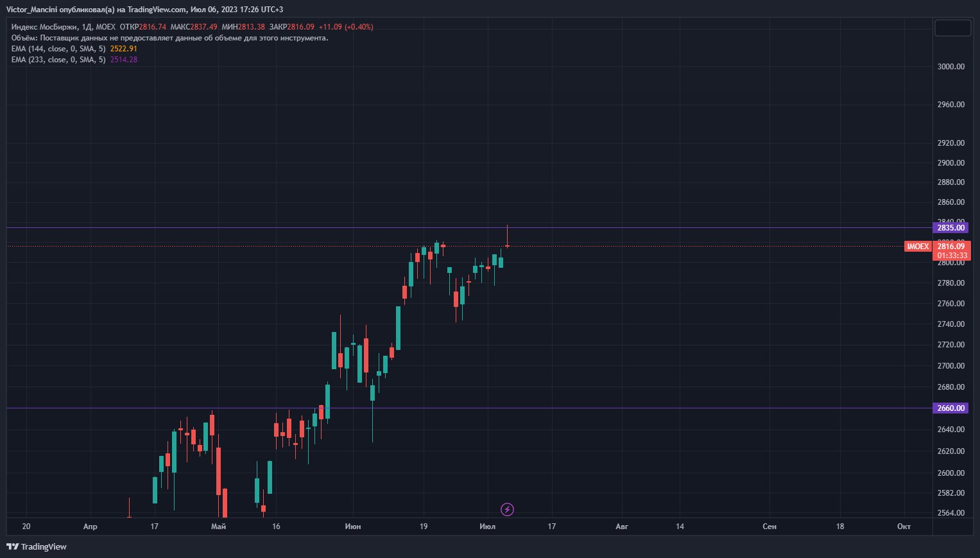The width and height of the screenshot is (980, 558).
Task: Click the lightning bolt event marker
Action: pyautogui.click(x=507, y=510)
